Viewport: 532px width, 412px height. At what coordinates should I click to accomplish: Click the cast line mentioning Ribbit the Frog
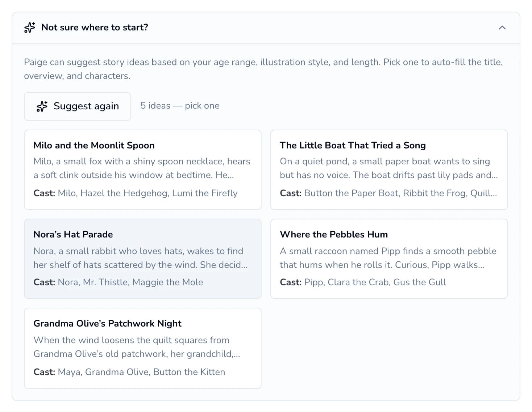click(x=388, y=193)
